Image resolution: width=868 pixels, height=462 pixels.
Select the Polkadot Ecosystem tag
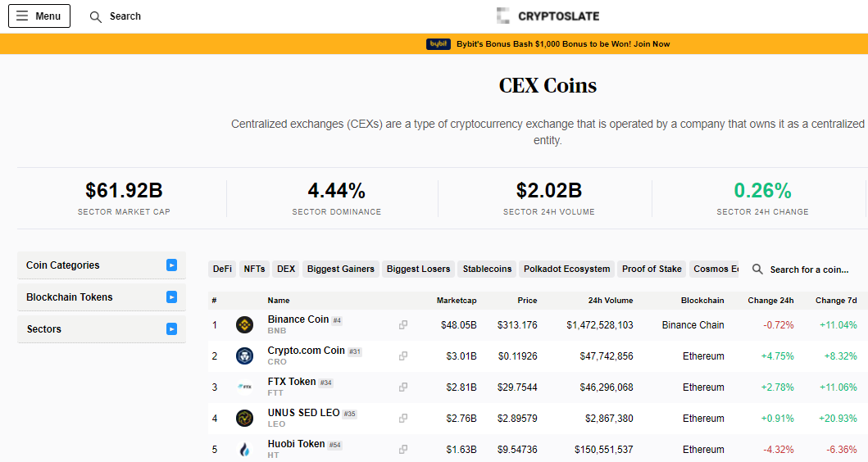point(567,269)
